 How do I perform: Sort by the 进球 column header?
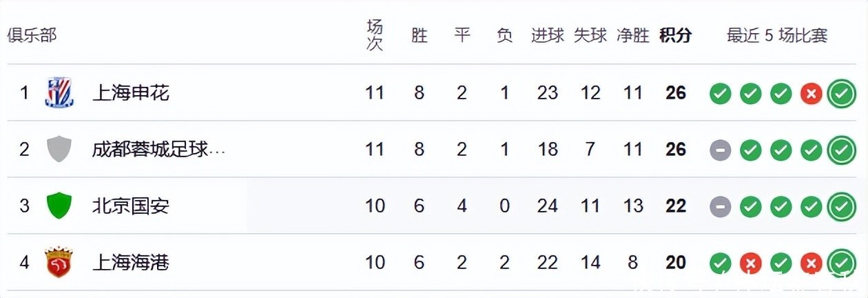point(548,36)
